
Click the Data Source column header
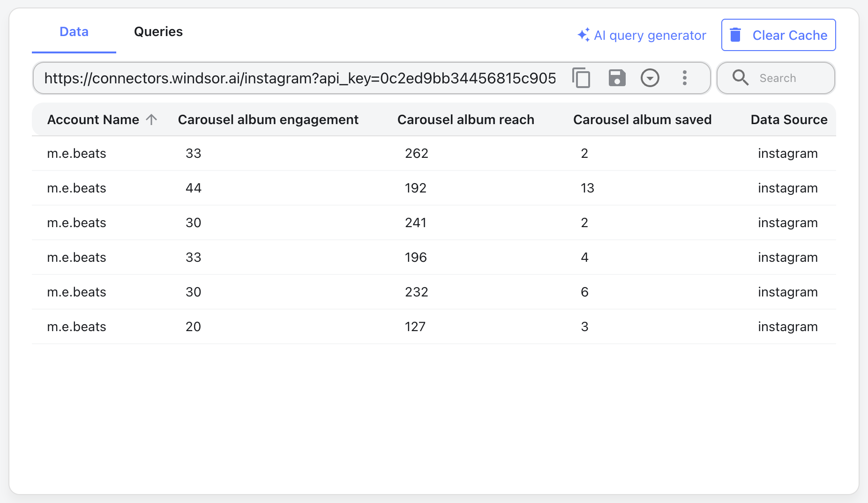coord(789,119)
